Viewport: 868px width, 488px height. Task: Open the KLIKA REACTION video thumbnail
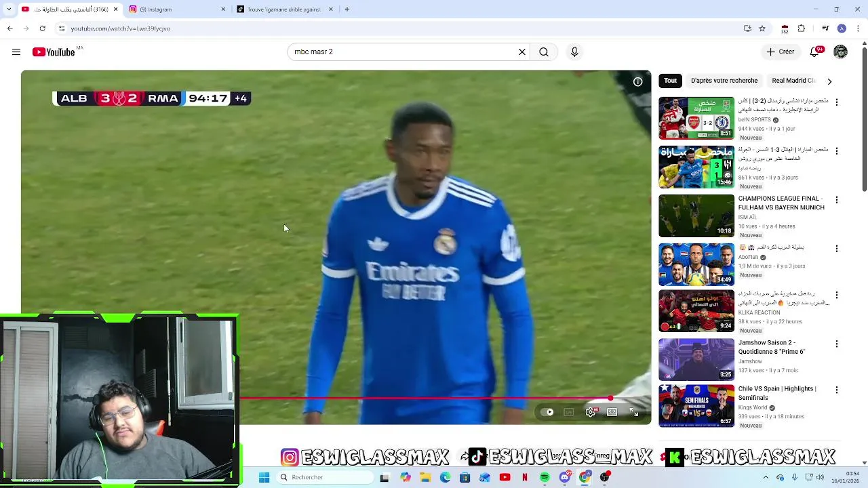pos(696,311)
